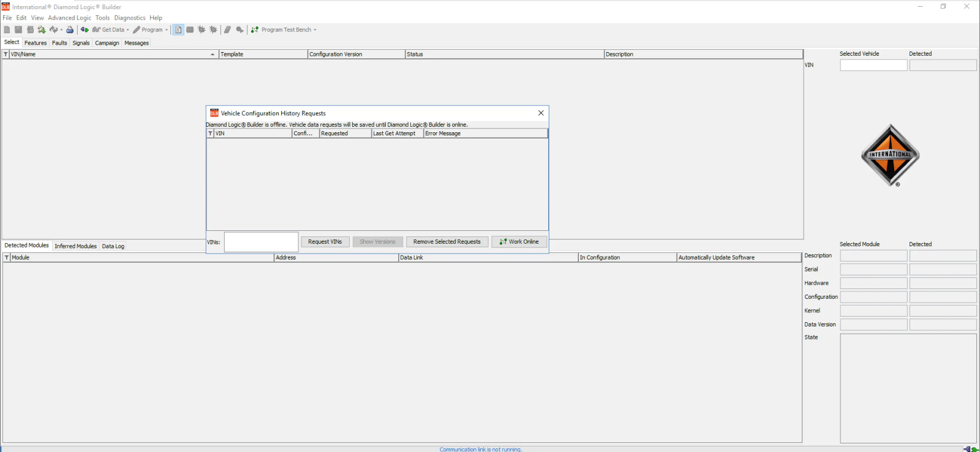Click the Save disk toolbar icon

pyautogui.click(x=18, y=29)
